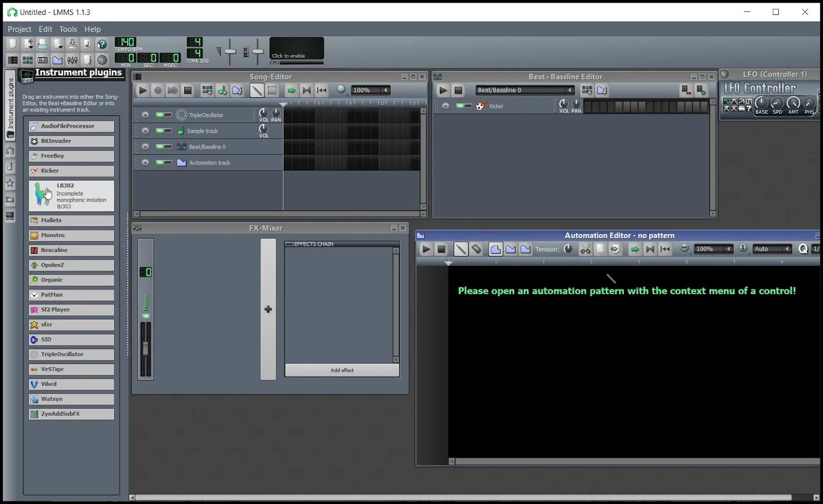Open the Project menu
Viewport: 823px width, 504px height.
20,29
